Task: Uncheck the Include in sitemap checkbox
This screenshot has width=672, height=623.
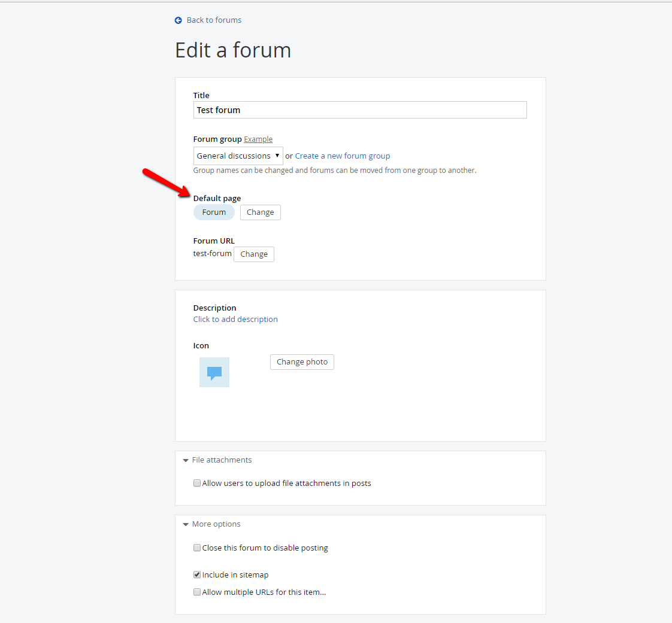Action: (x=196, y=575)
